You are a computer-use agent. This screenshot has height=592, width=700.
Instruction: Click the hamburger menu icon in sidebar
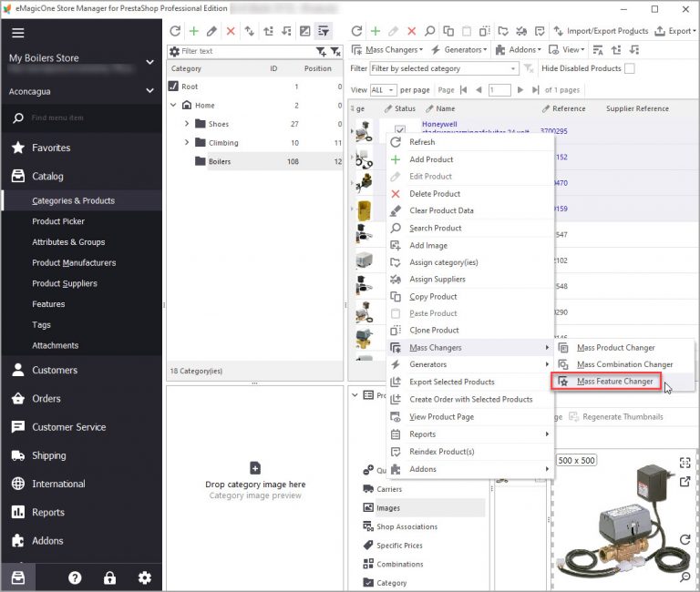click(x=18, y=33)
